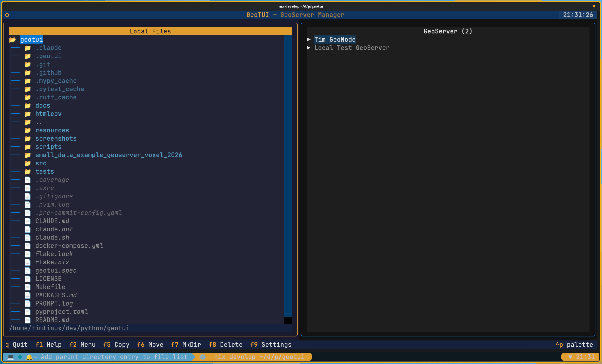Click the /home/timlinux/dev/python/geotui path bar

(x=150, y=328)
